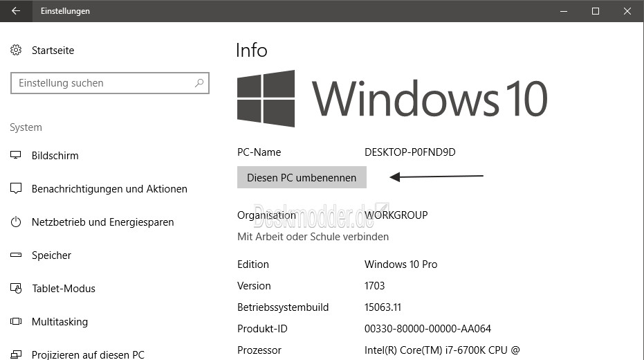Click PC name DESKTOP-P0FND9D
This screenshot has width=644, height=360.
pyautogui.click(x=410, y=152)
